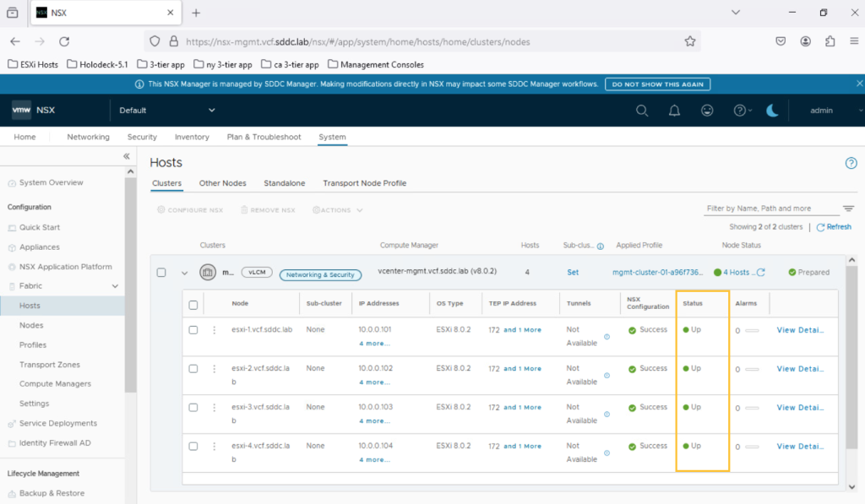The width and height of the screenshot is (865, 504).
Task: Check the esxi-4 host row checkbox
Action: click(x=193, y=446)
